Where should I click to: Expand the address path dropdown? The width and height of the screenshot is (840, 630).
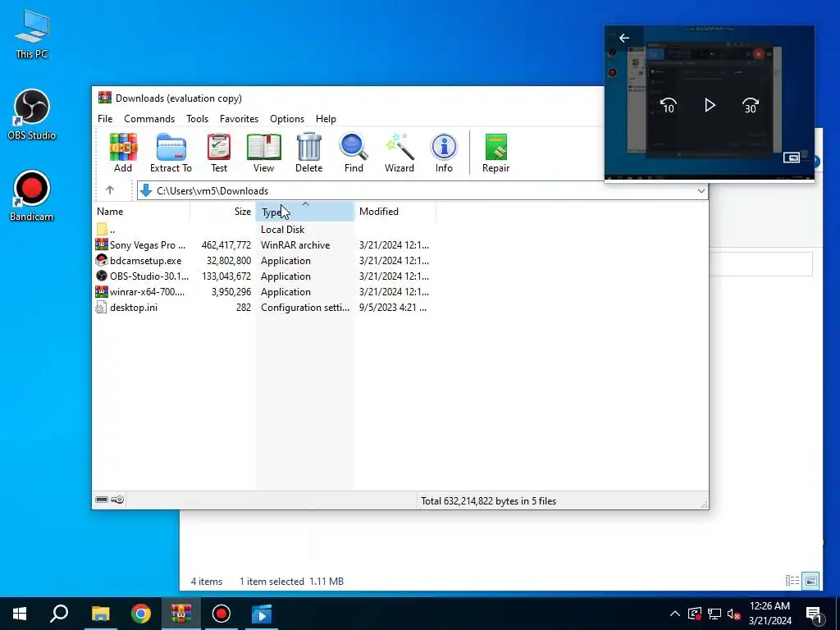(x=701, y=190)
